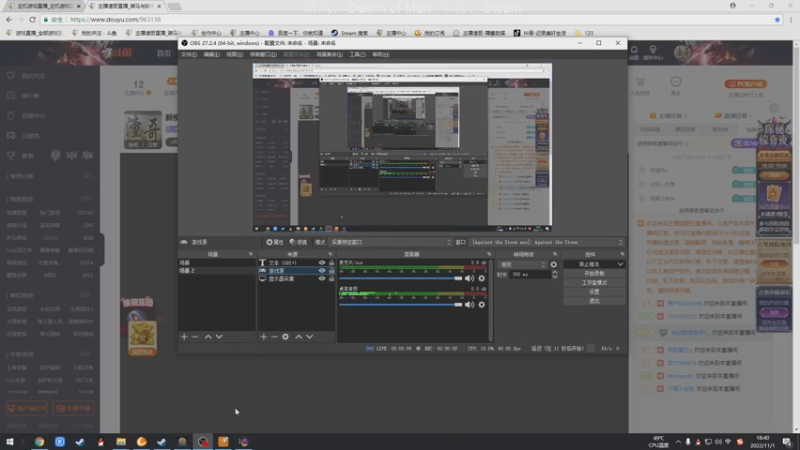The width and height of the screenshot is (800, 450).
Task: Open the 帮助(H) menu in OBS
Action: [x=381, y=55]
